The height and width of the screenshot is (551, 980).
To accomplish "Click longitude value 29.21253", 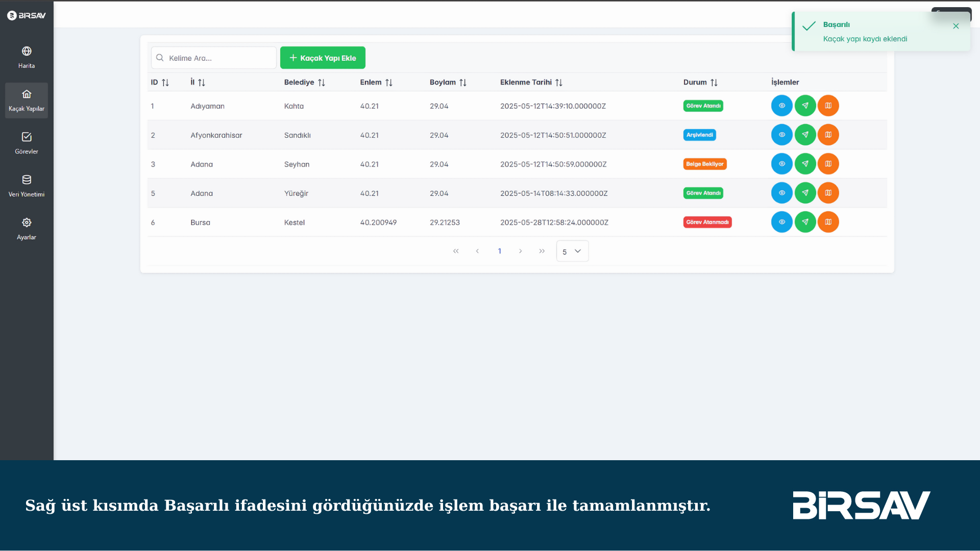I will pos(445,222).
